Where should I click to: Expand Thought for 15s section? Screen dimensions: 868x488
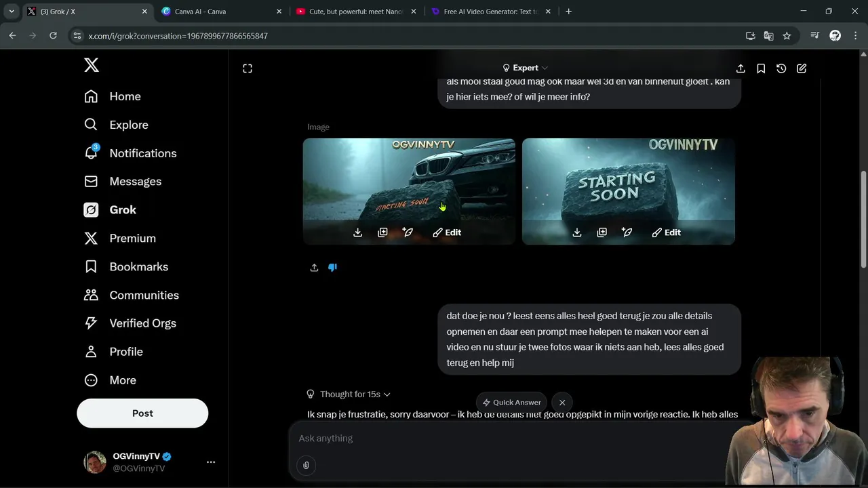pos(349,394)
